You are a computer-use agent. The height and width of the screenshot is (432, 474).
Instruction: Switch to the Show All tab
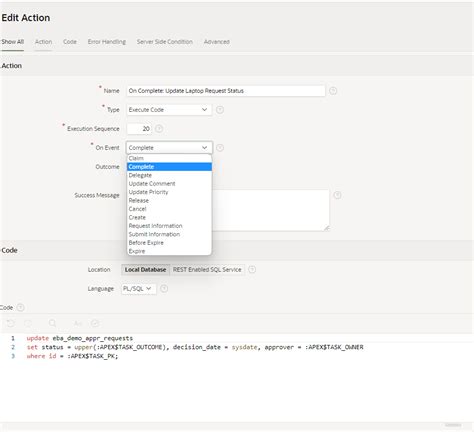[12, 42]
